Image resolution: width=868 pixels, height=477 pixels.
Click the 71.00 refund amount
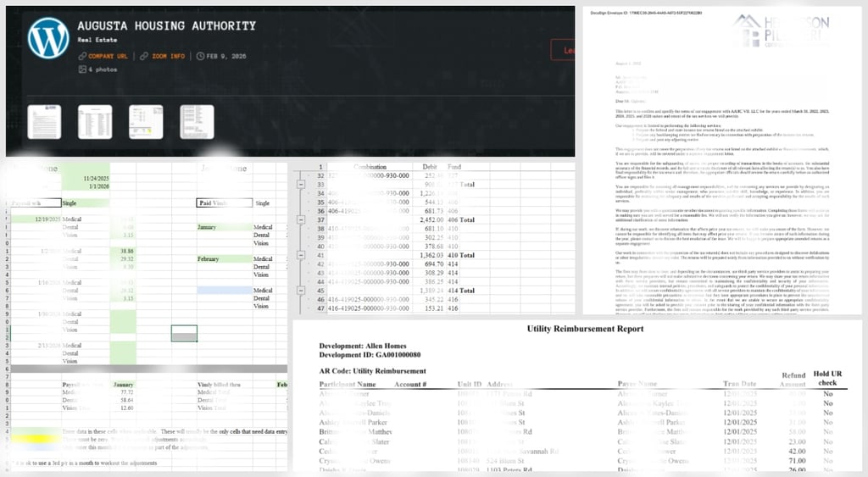(x=797, y=460)
